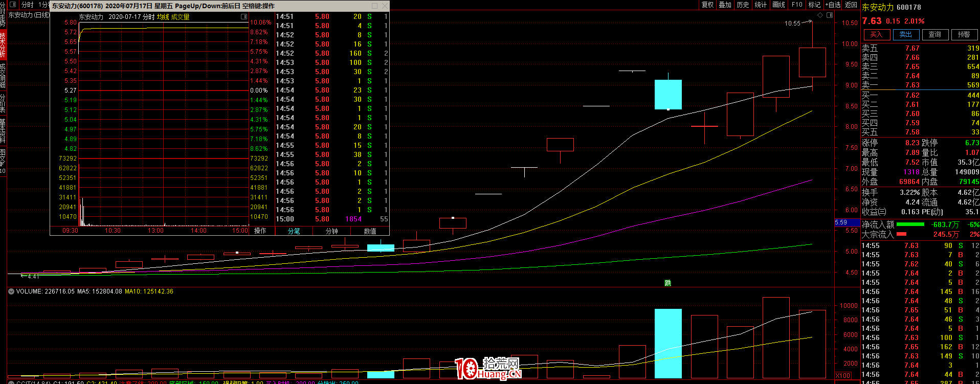Click the diamond icon near the chart top right
Viewport: 980px width, 384px height.
pos(820,15)
